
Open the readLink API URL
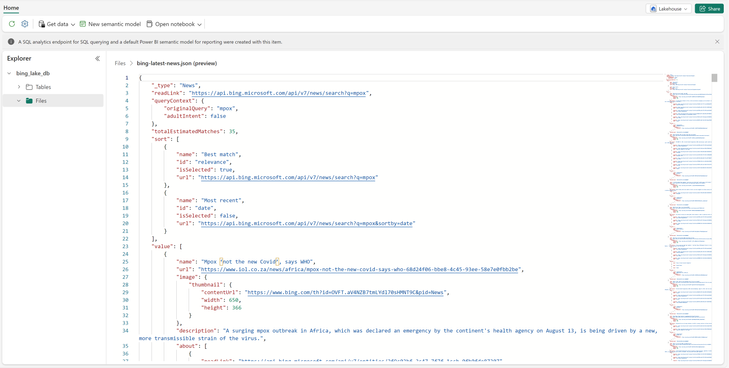279,93
